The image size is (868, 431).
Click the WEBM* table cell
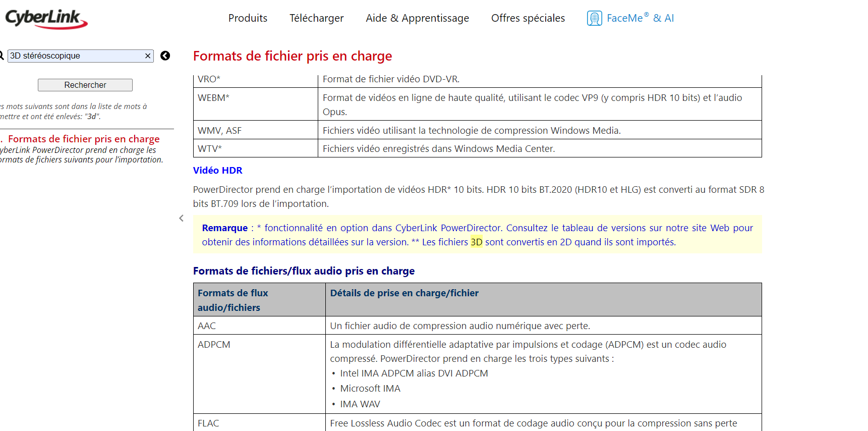pyautogui.click(x=255, y=104)
